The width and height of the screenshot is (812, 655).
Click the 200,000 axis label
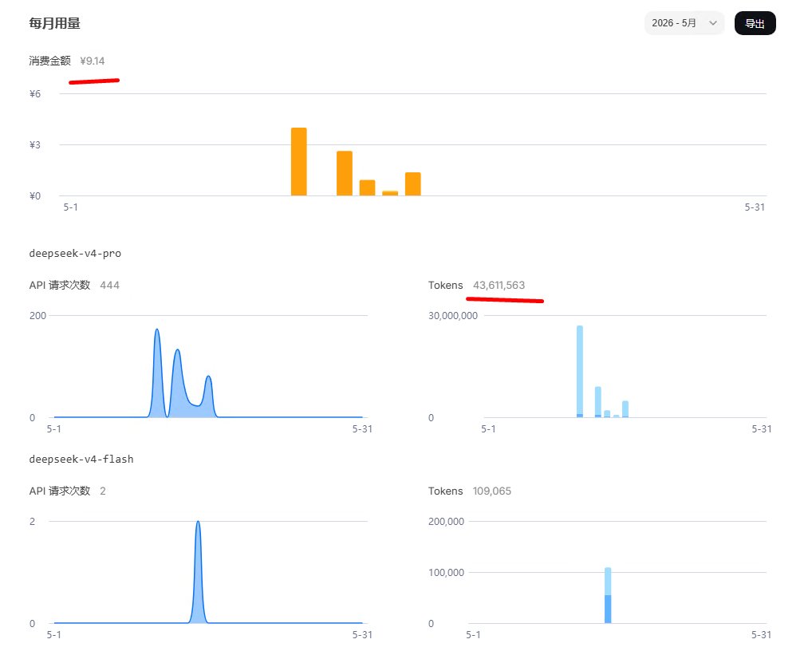coord(447,522)
